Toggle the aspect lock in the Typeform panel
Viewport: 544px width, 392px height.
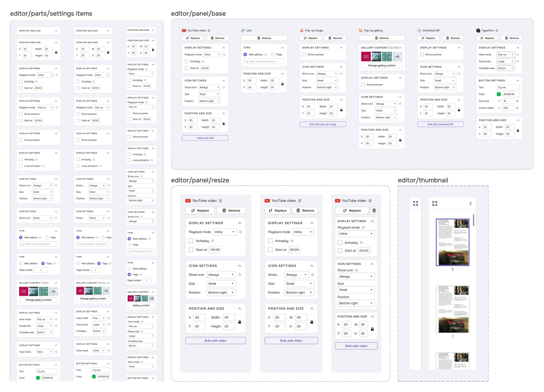(x=518, y=130)
